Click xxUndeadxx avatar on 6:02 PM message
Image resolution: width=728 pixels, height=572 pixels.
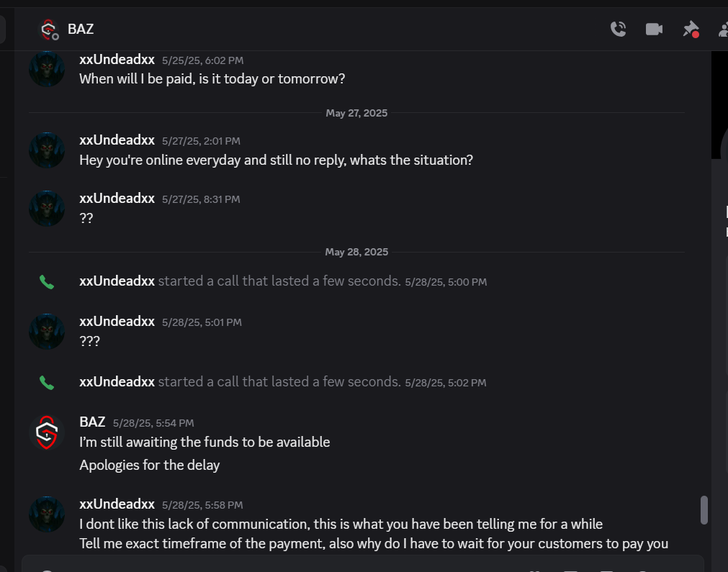tap(47, 69)
